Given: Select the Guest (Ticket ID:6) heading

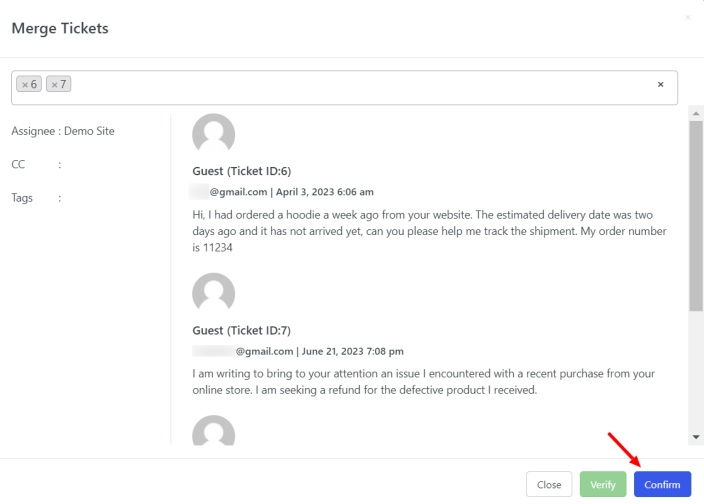Looking at the screenshot, I should [242, 171].
